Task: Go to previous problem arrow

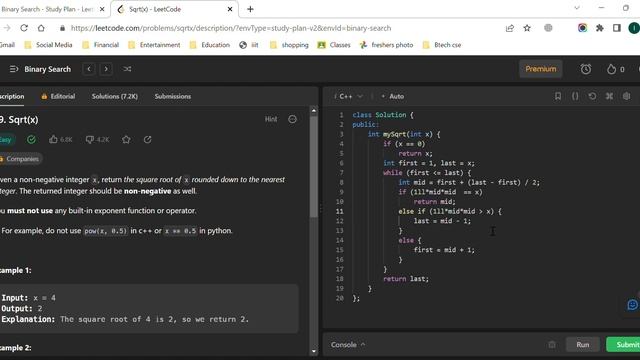Action: (x=89, y=69)
